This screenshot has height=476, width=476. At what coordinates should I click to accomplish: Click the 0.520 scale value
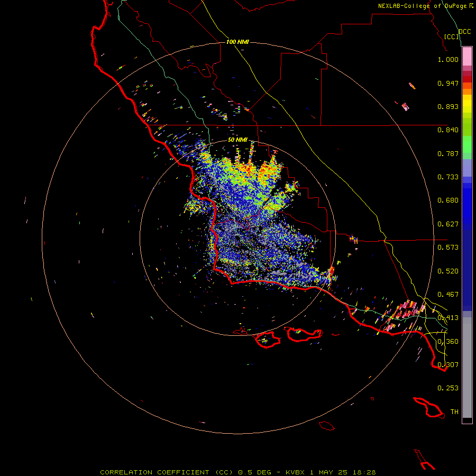point(448,271)
